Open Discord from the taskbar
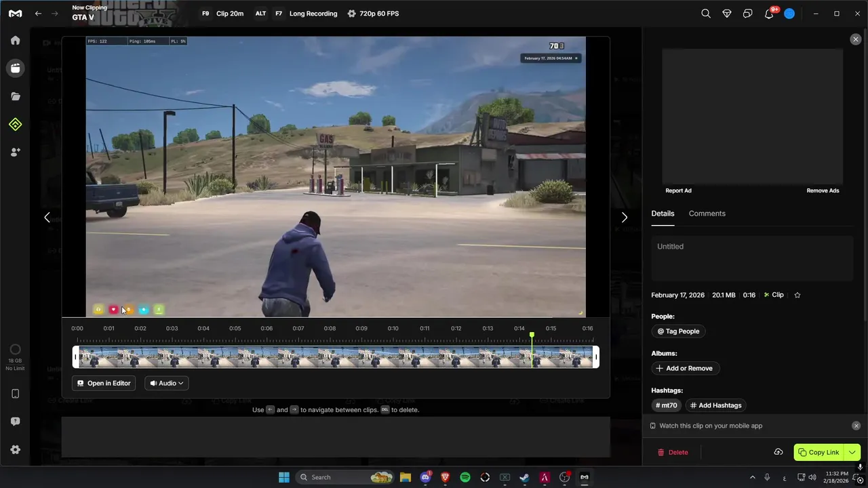The height and width of the screenshot is (488, 868). click(x=425, y=477)
